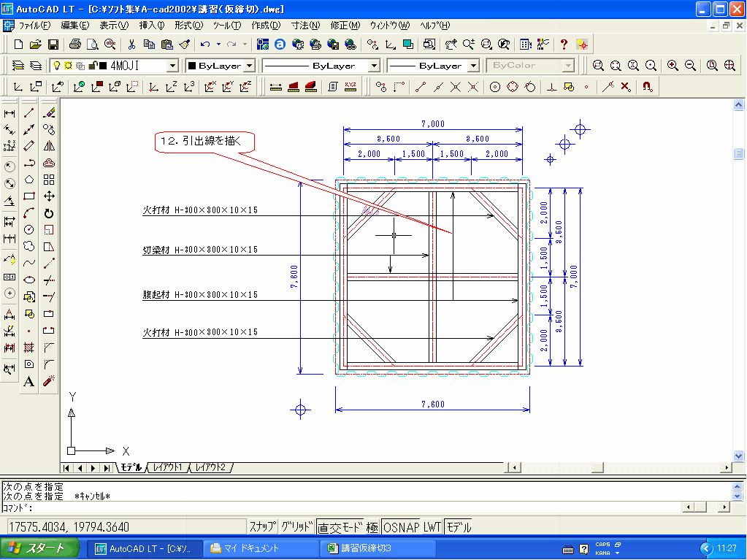Click the horizontal scrollbar thumb below drawing
Viewport: 747px width, 560px height.
coord(597,467)
